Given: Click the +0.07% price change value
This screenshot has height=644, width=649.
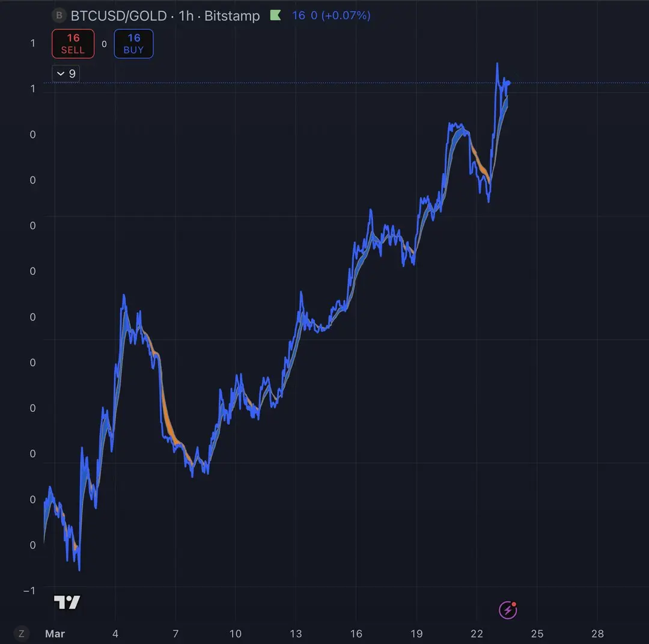Looking at the screenshot, I should pos(346,15).
